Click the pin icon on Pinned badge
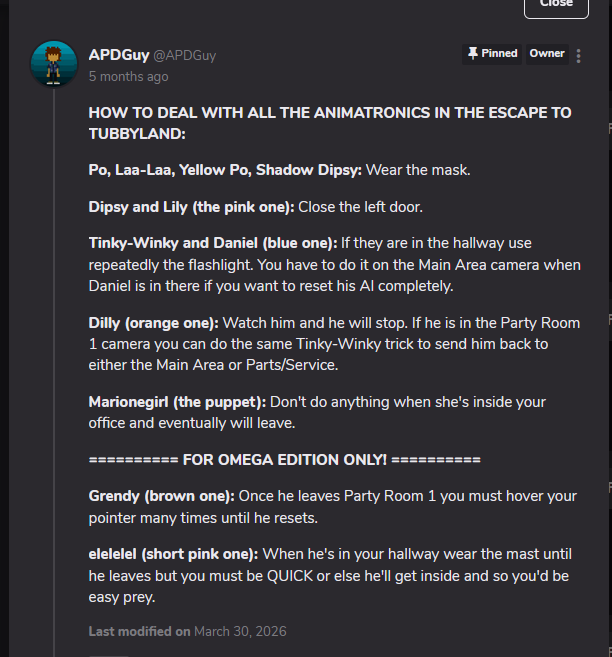 [x=472, y=54]
